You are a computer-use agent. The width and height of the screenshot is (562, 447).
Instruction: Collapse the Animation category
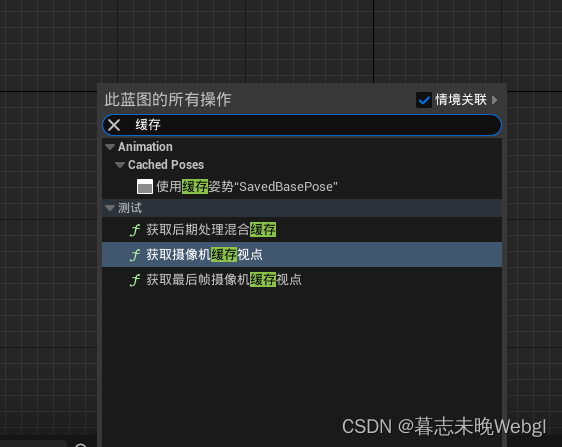[110, 147]
